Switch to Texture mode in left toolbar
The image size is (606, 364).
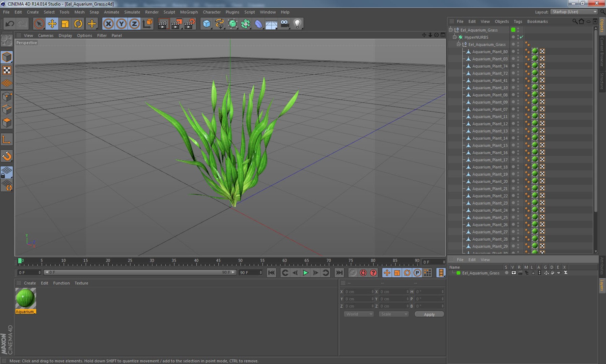(7, 70)
